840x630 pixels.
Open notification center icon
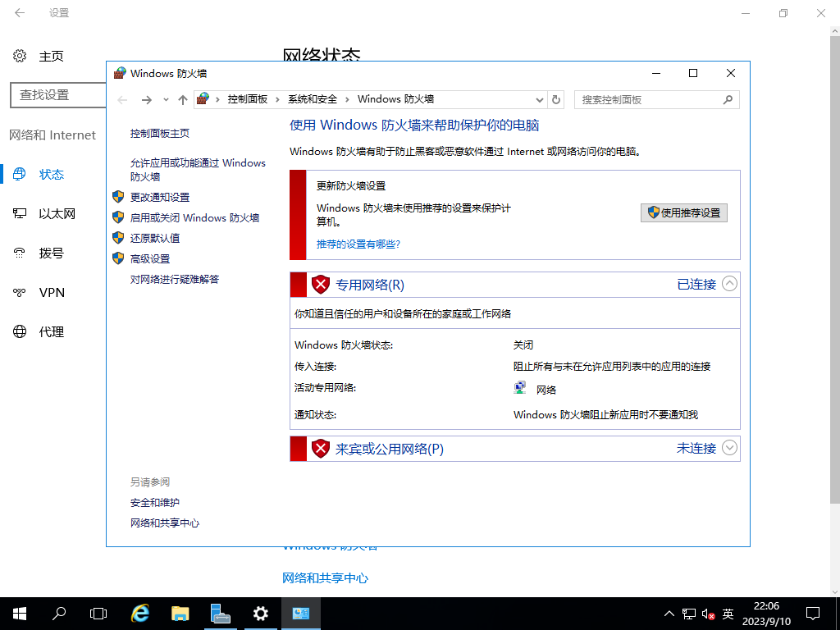pyautogui.click(x=813, y=614)
